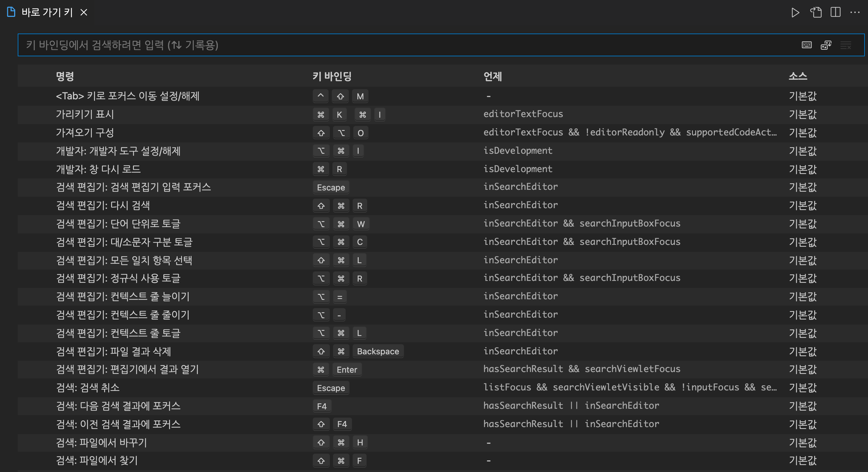Screen dimensions: 868x472
Task: Click the 언제 column header
Action: point(492,77)
